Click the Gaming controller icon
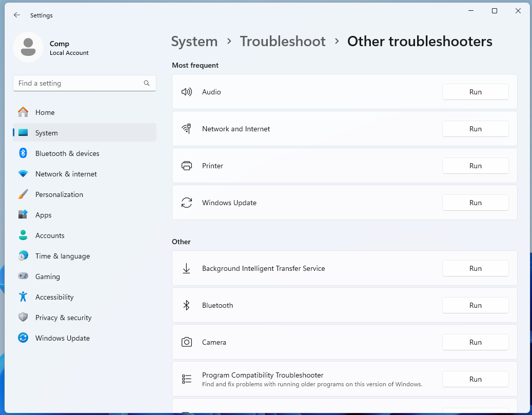 point(23,276)
